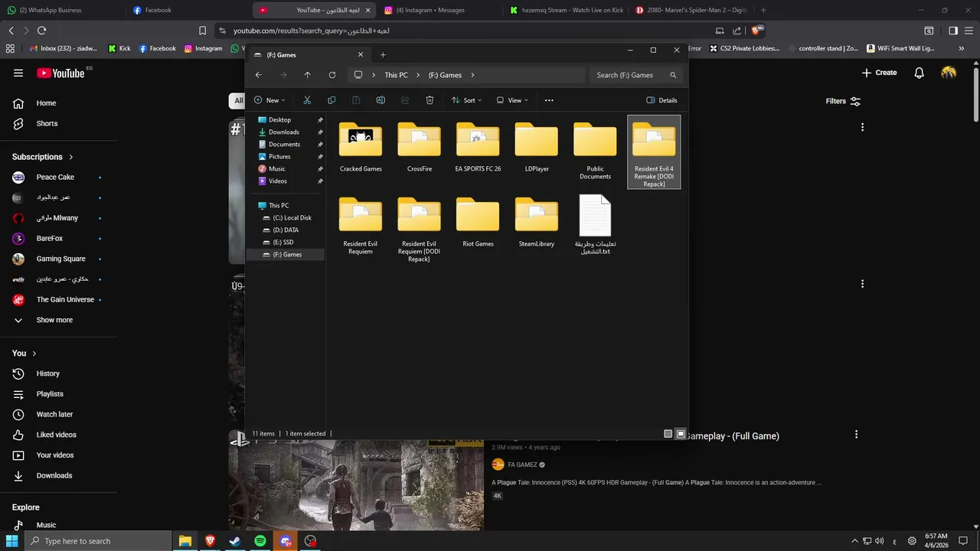Open Steam from the taskbar

(x=235, y=541)
